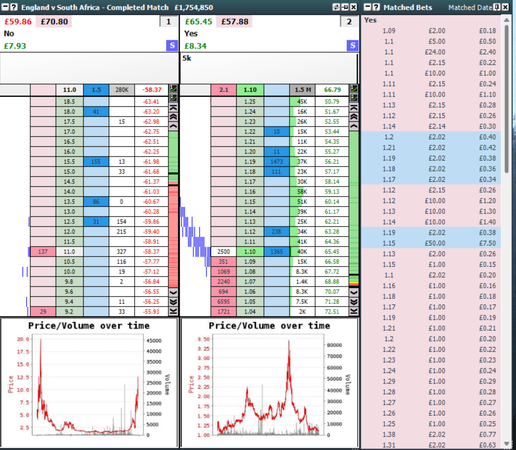This screenshot has height=450, width=516.
Task: Click 280K volume cell on No ladder
Action: (x=122, y=90)
